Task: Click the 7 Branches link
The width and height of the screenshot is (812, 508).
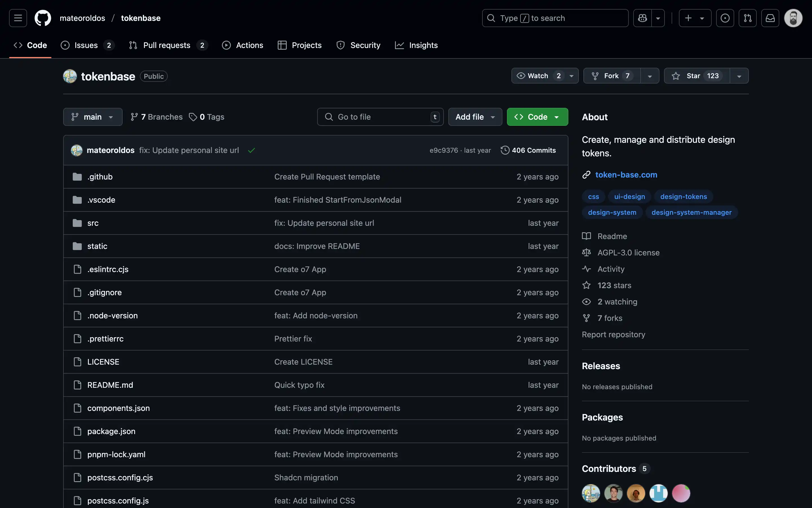Action: (x=157, y=117)
